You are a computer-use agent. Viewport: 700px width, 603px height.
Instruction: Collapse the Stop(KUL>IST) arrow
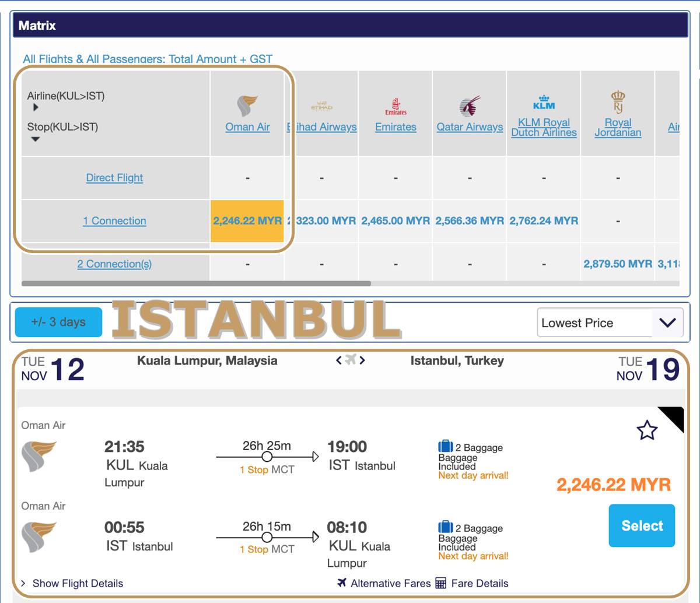pyautogui.click(x=36, y=139)
